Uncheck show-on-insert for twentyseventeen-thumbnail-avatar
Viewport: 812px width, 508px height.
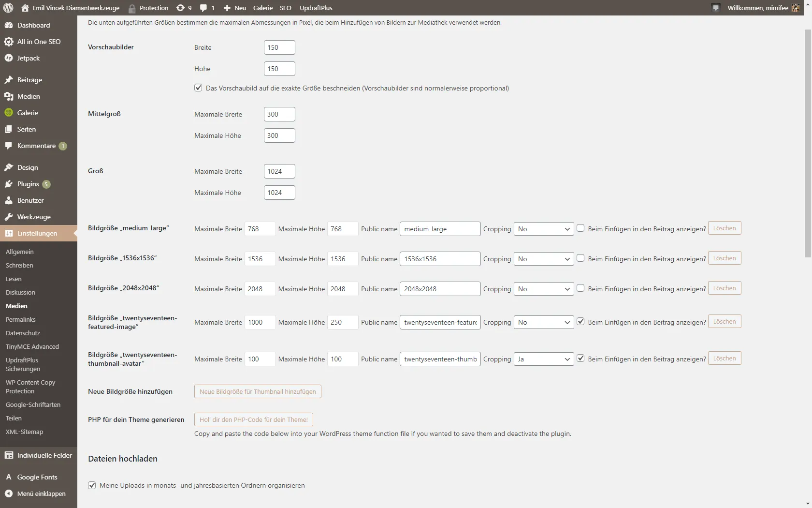(x=580, y=358)
